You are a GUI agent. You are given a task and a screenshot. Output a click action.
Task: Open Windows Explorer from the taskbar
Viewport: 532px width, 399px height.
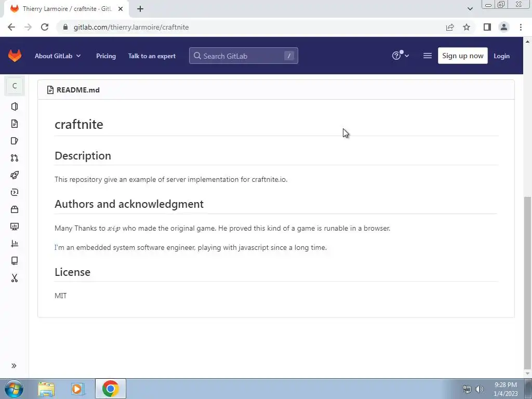46,389
